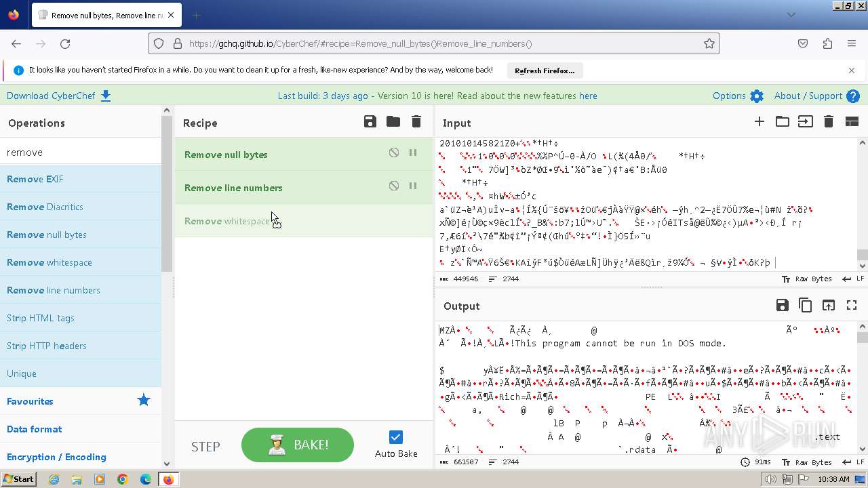This screenshot has height=488, width=868.
Task: Clear input and output
Action: point(829,121)
